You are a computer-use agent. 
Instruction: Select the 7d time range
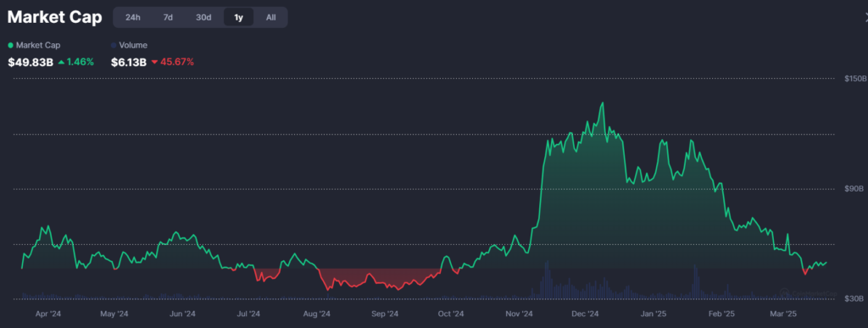click(x=168, y=17)
